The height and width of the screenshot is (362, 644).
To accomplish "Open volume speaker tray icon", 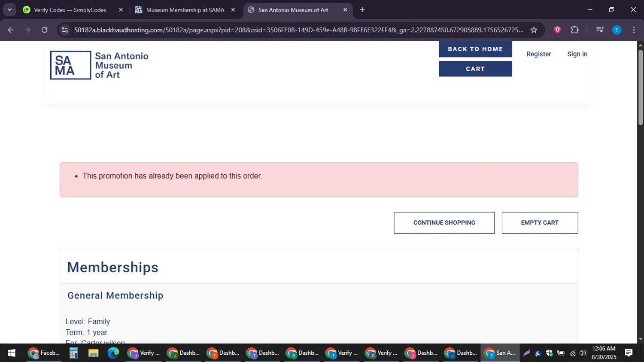I will 583,353.
